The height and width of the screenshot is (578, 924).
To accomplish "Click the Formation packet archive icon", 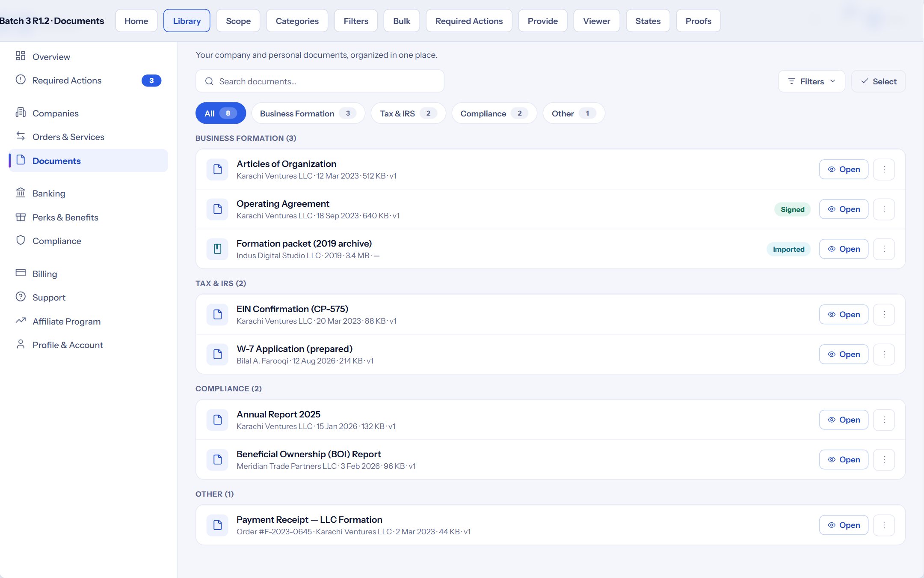I will (x=217, y=249).
